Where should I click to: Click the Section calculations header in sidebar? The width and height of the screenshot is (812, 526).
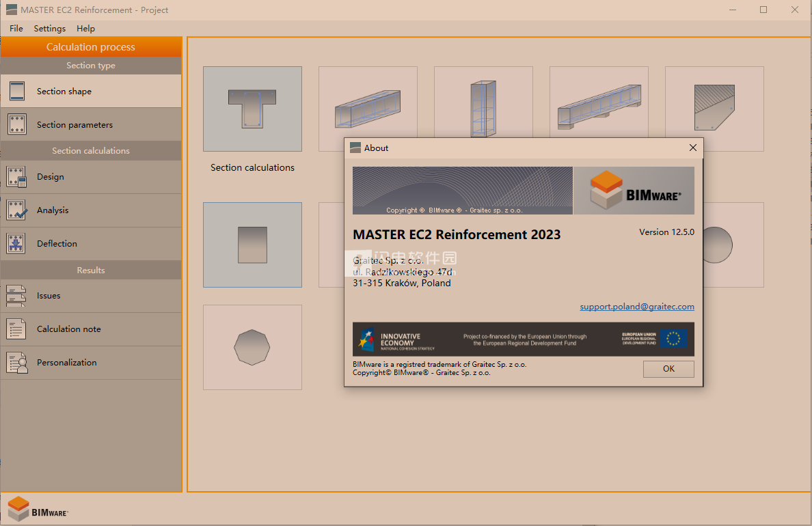(x=91, y=151)
